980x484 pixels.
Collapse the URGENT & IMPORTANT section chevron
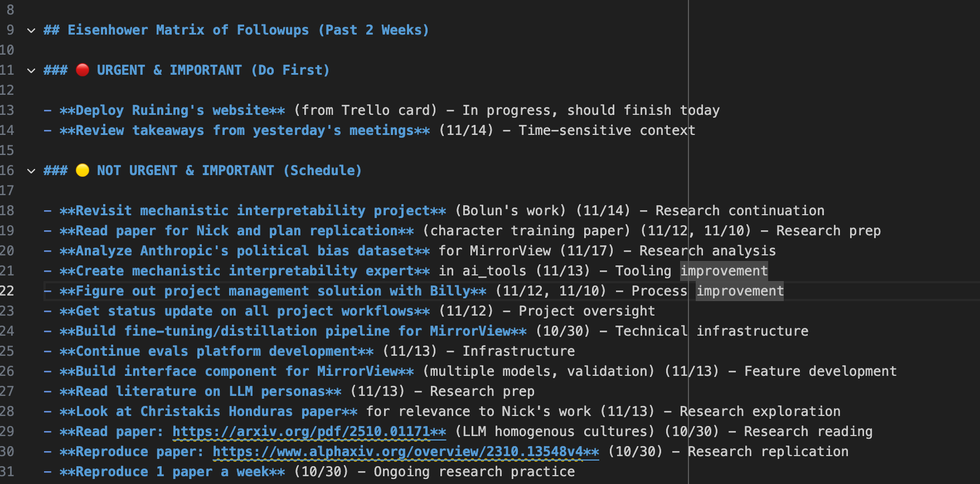click(x=31, y=70)
